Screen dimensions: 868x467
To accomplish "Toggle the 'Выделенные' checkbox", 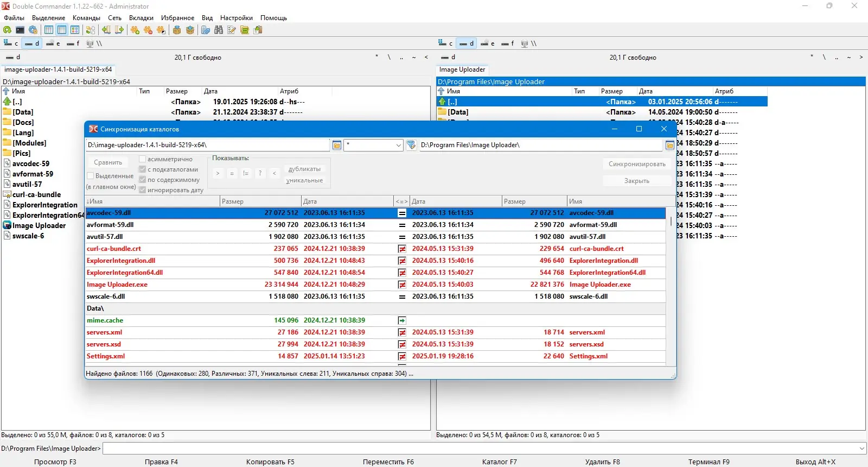I will 91,176.
